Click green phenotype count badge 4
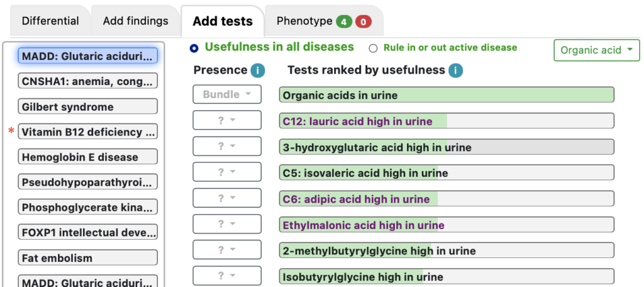This screenshot has height=287, width=644. [344, 21]
